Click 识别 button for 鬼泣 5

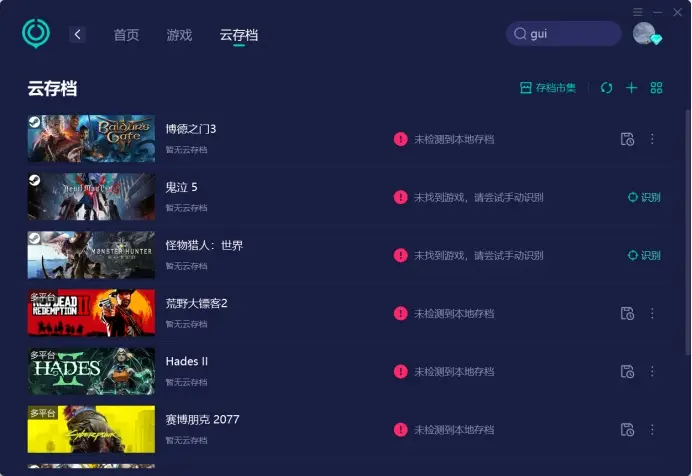point(644,197)
